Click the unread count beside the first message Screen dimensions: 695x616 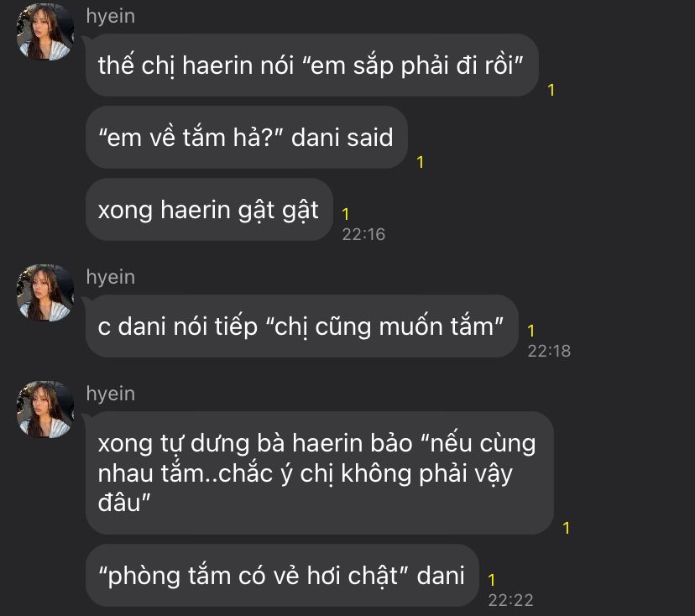point(551,90)
